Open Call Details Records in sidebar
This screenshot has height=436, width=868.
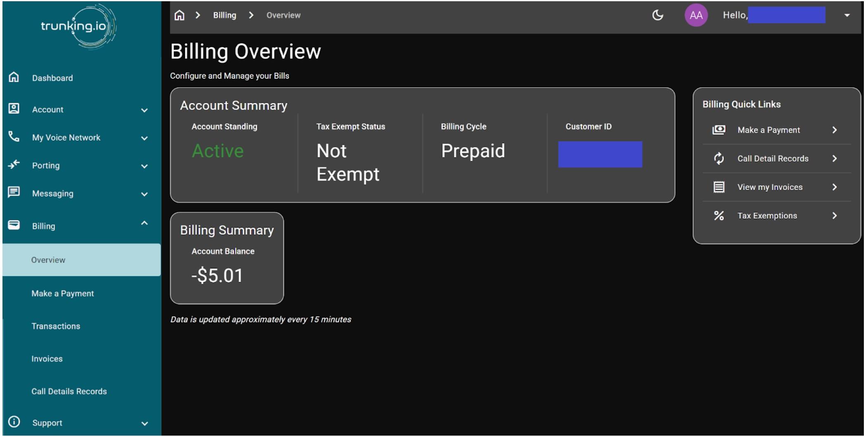69,391
